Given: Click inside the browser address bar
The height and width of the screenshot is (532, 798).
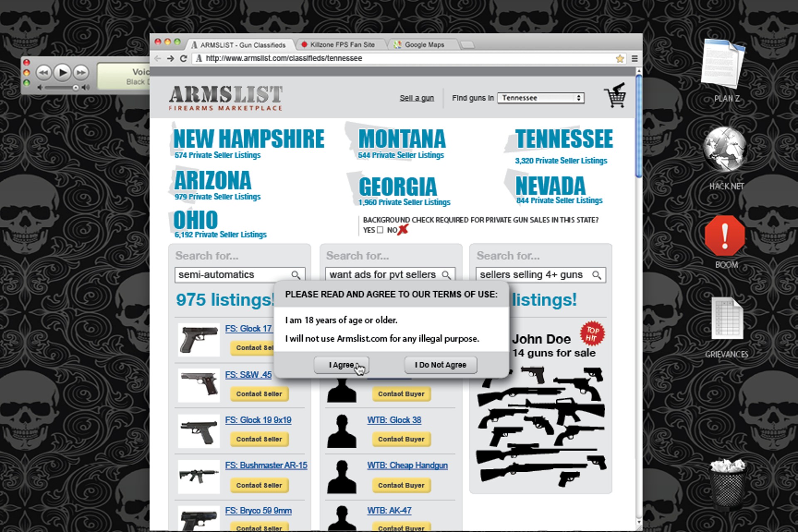Looking at the screenshot, I should [374, 59].
